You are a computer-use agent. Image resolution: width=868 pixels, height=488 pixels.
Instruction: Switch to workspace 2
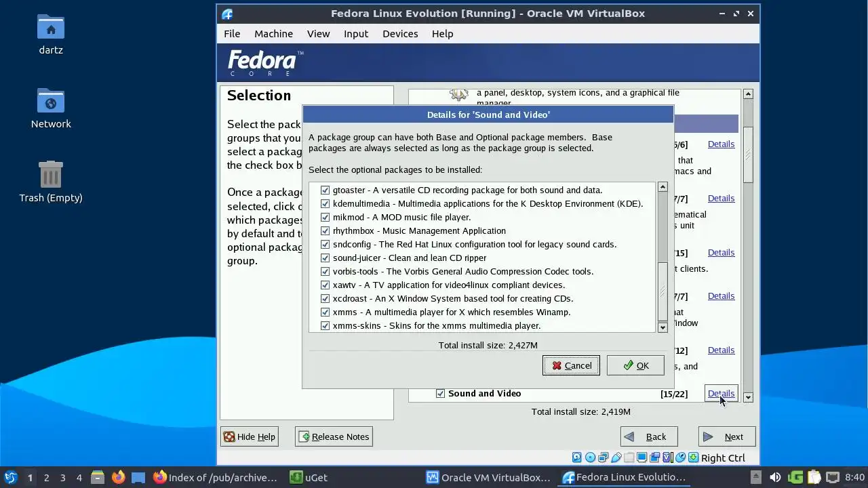pos(46,477)
